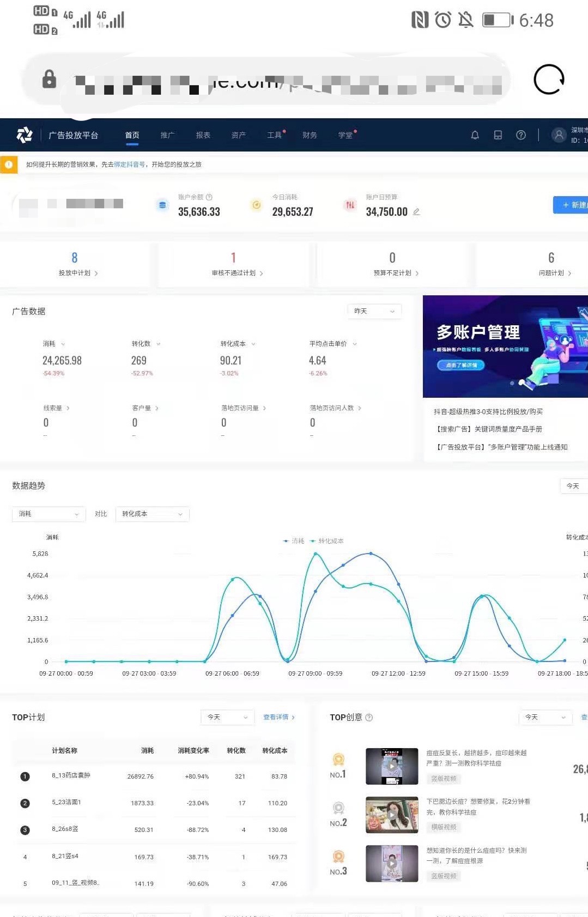588x917 pixels.
Task: Open 预算不足计划 with count 0
Action: [x=392, y=264]
